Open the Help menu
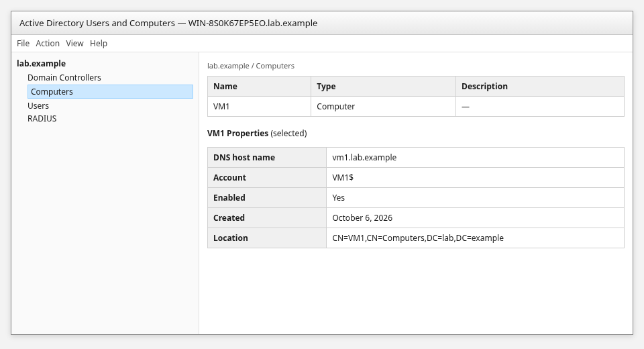 click(x=99, y=43)
